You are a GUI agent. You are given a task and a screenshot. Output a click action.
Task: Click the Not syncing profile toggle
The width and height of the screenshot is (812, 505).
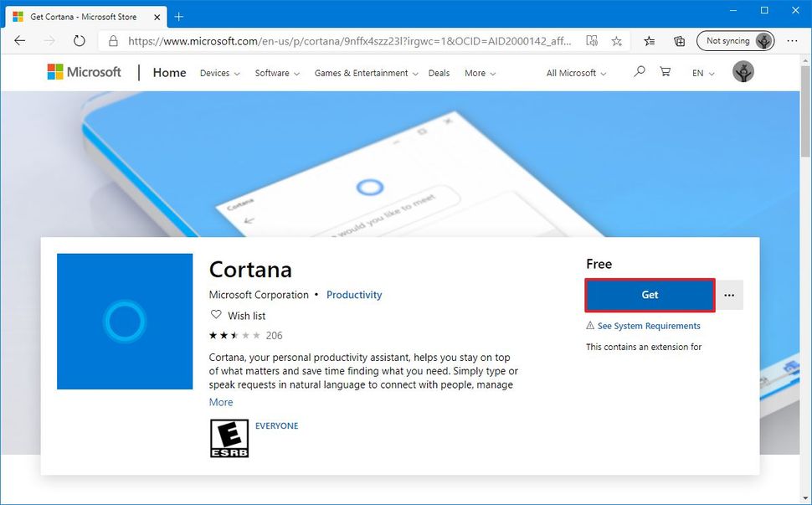pyautogui.click(x=735, y=40)
